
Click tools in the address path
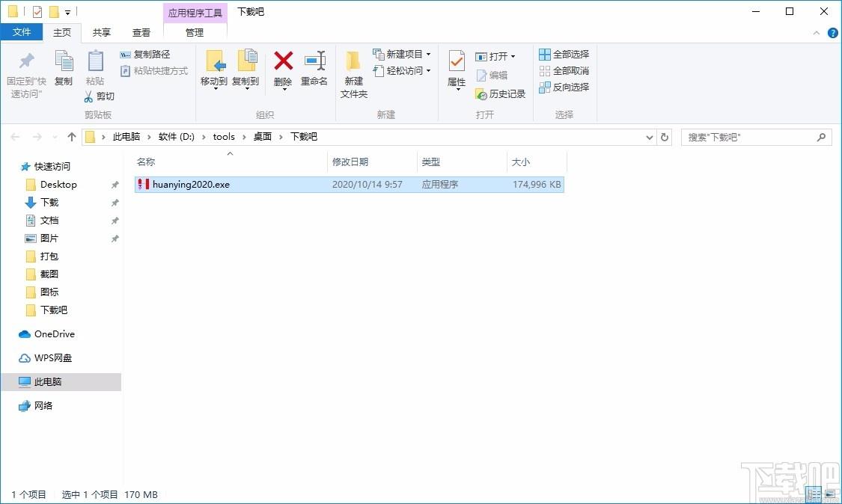[x=224, y=137]
